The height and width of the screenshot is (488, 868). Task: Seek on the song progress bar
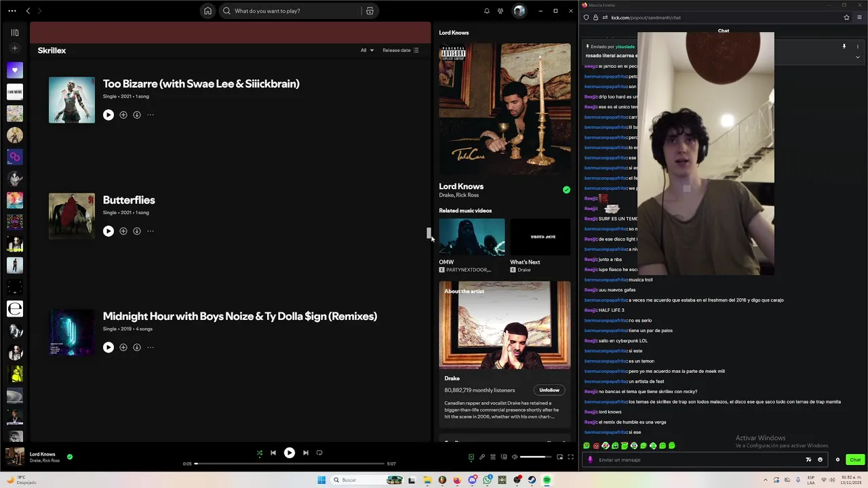click(290, 464)
